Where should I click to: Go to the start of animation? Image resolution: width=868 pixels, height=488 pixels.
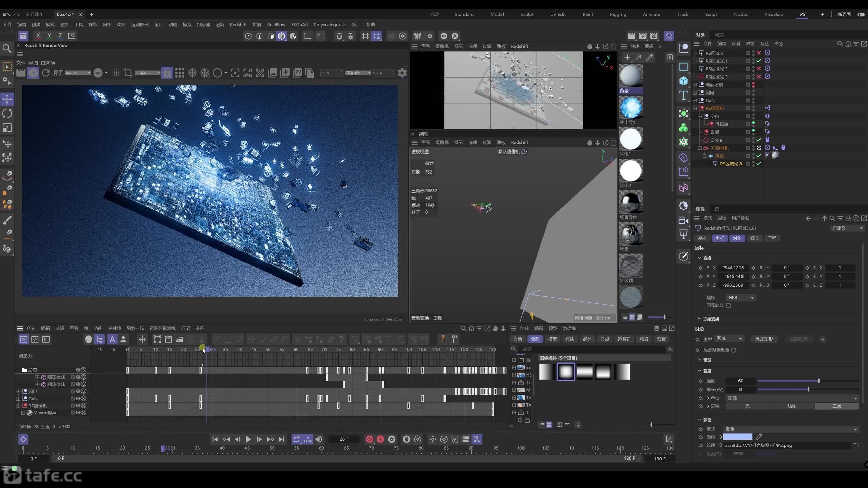click(215, 439)
